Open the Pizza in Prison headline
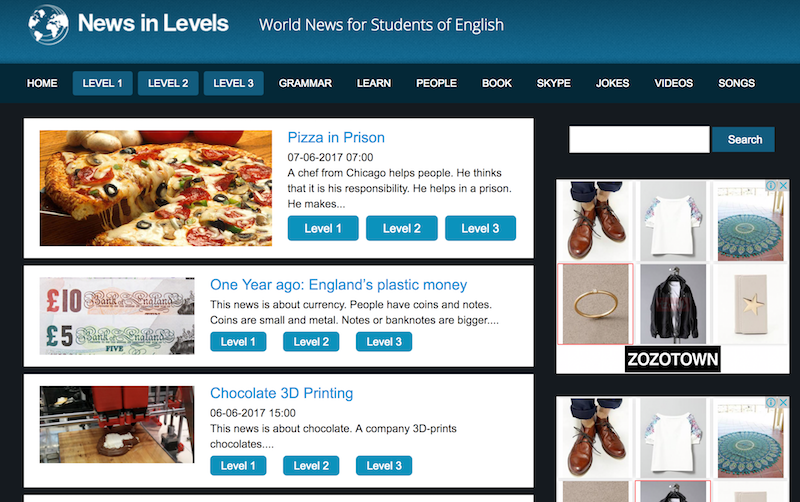 pyautogui.click(x=336, y=137)
